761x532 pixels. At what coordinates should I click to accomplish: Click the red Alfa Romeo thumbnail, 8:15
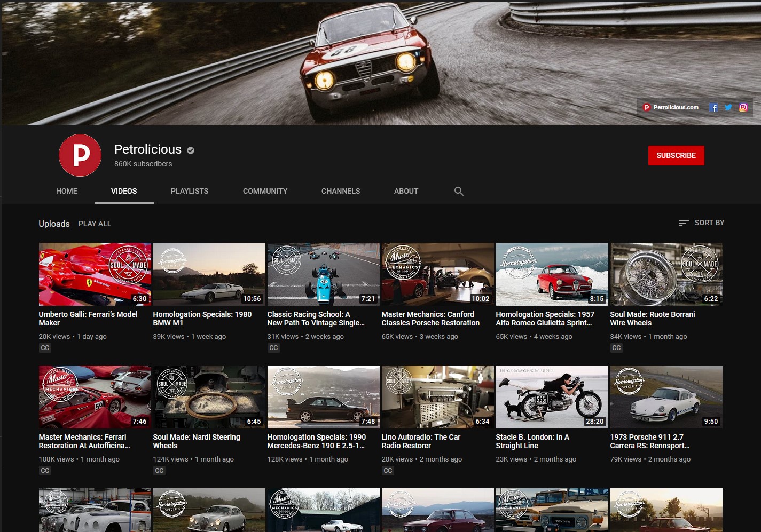point(552,274)
